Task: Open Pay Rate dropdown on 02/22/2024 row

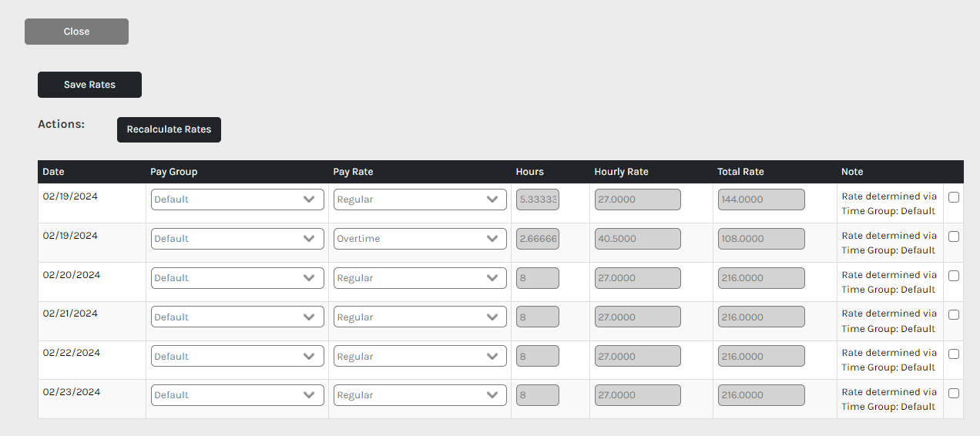Action: point(420,356)
